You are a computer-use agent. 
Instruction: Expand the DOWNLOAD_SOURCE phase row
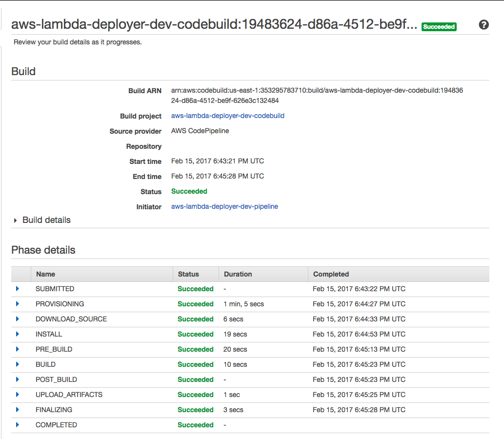18,319
